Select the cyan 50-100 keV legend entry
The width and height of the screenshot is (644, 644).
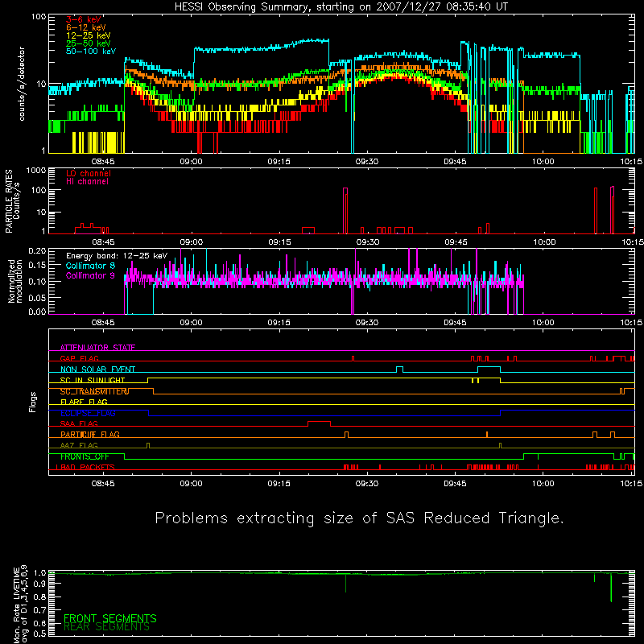91,52
